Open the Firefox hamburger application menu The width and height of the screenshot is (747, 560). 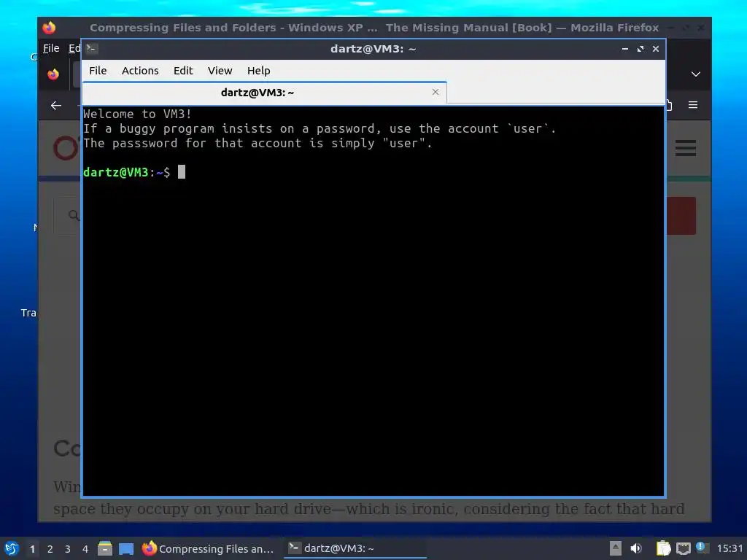(x=693, y=105)
